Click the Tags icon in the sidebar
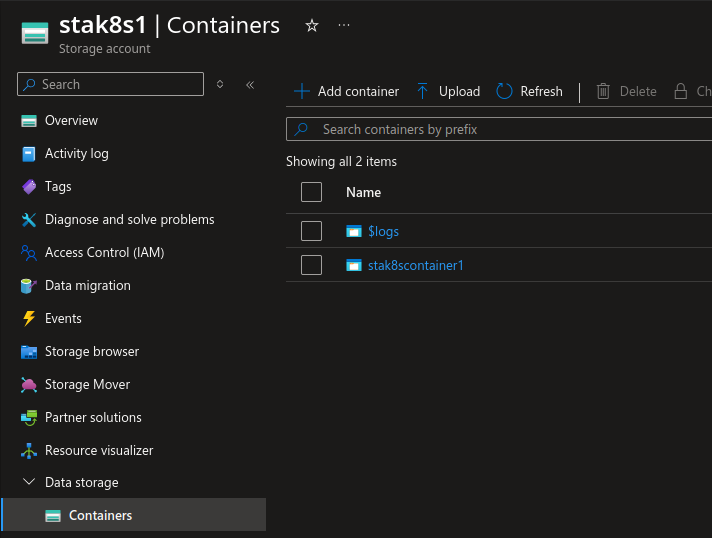Viewport: 712px width, 538px height. click(29, 187)
